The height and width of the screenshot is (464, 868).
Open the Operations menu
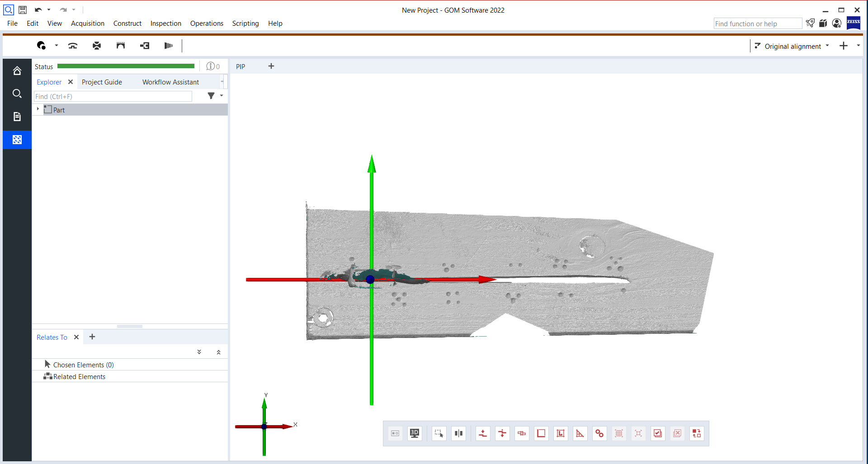207,23
